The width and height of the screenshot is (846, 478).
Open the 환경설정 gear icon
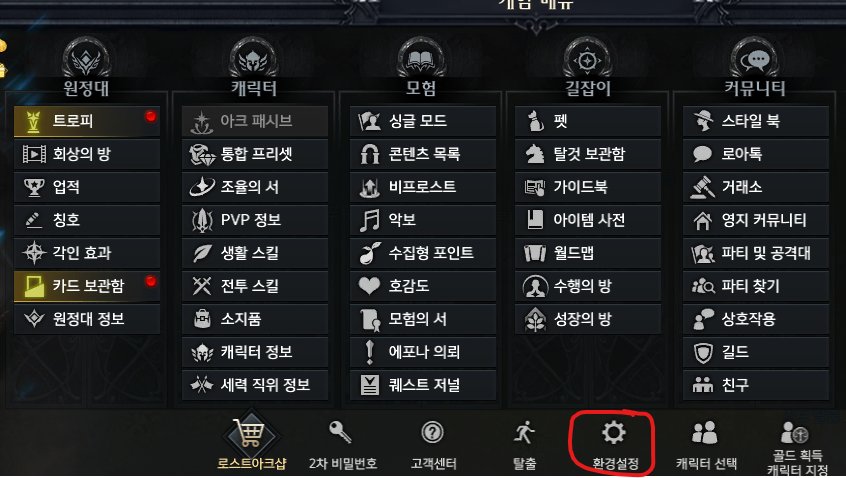pos(614,432)
